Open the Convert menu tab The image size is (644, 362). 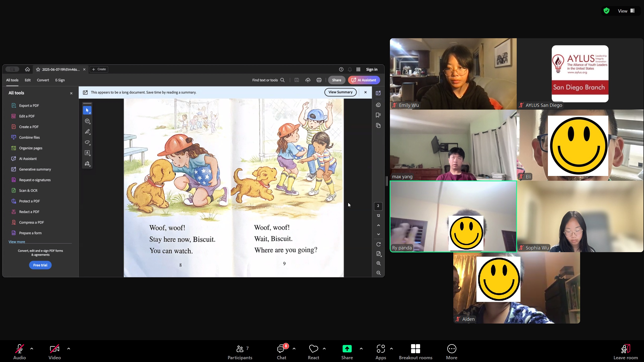coord(43,80)
